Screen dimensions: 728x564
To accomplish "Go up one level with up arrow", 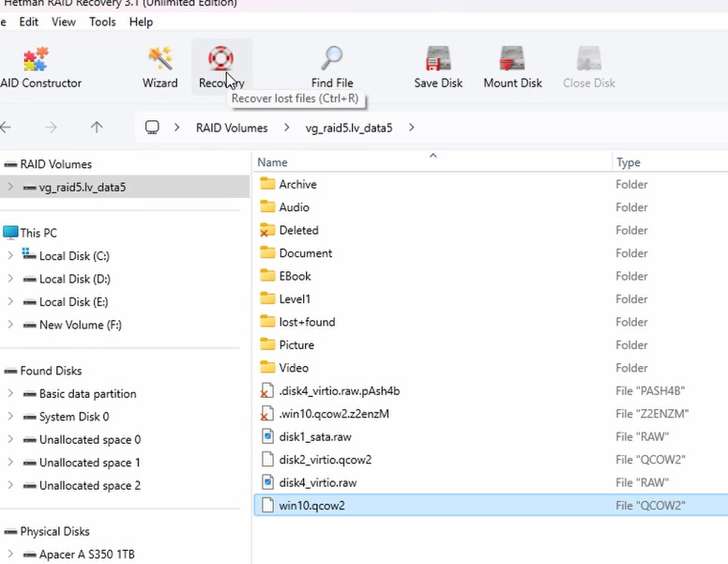I will (x=97, y=128).
